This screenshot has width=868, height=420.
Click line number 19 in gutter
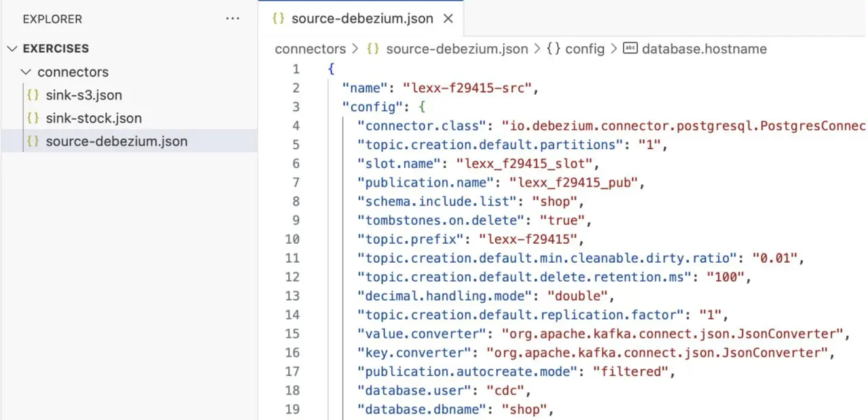[292, 410]
